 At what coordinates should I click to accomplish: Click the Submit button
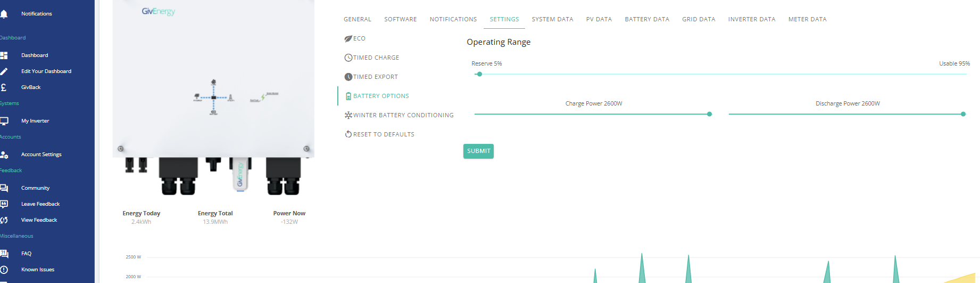point(478,151)
